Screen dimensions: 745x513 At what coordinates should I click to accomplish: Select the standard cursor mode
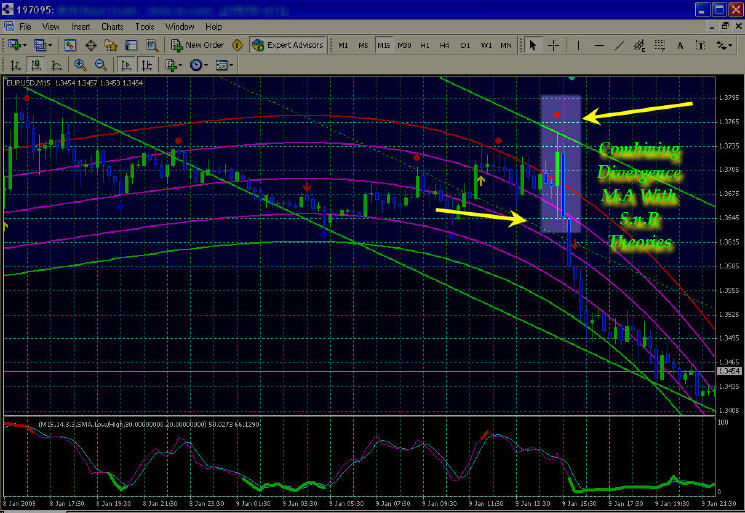[x=533, y=46]
